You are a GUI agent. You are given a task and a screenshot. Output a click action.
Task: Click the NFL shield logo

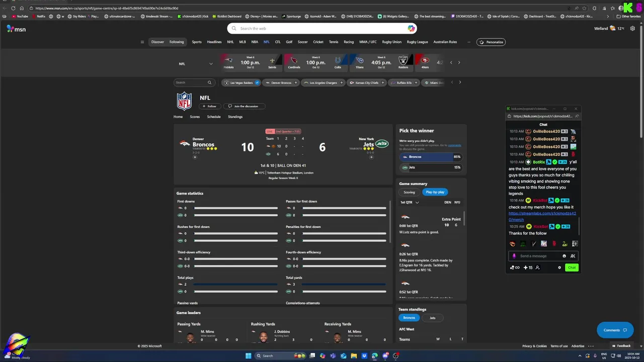pos(184,101)
